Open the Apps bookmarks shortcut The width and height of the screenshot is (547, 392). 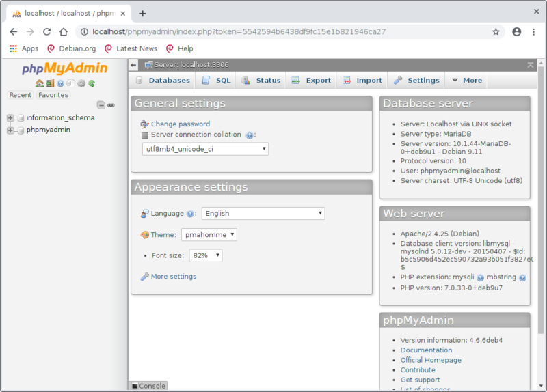(24, 48)
